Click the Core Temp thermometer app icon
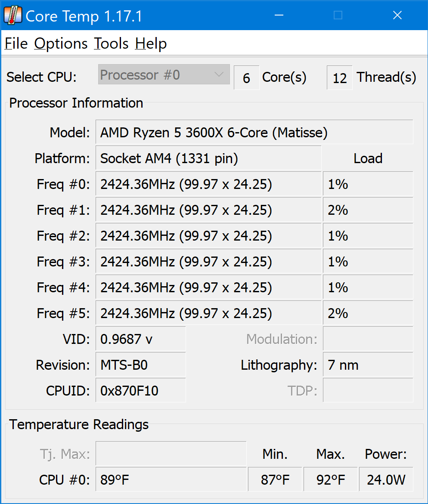The height and width of the screenshot is (504, 428). click(x=12, y=15)
